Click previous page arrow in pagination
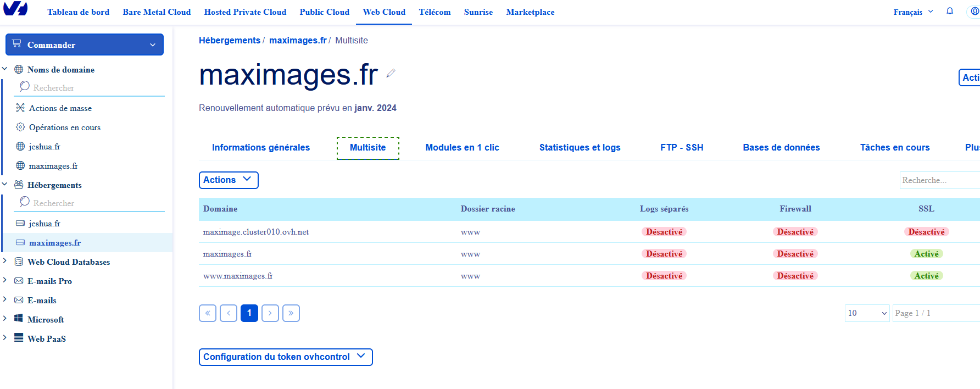This screenshot has height=389, width=980. 229,313
